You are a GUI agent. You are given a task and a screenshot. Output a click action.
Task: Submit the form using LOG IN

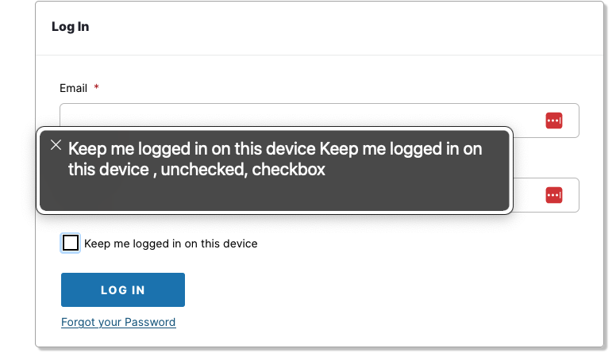click(x=123, y=289)
